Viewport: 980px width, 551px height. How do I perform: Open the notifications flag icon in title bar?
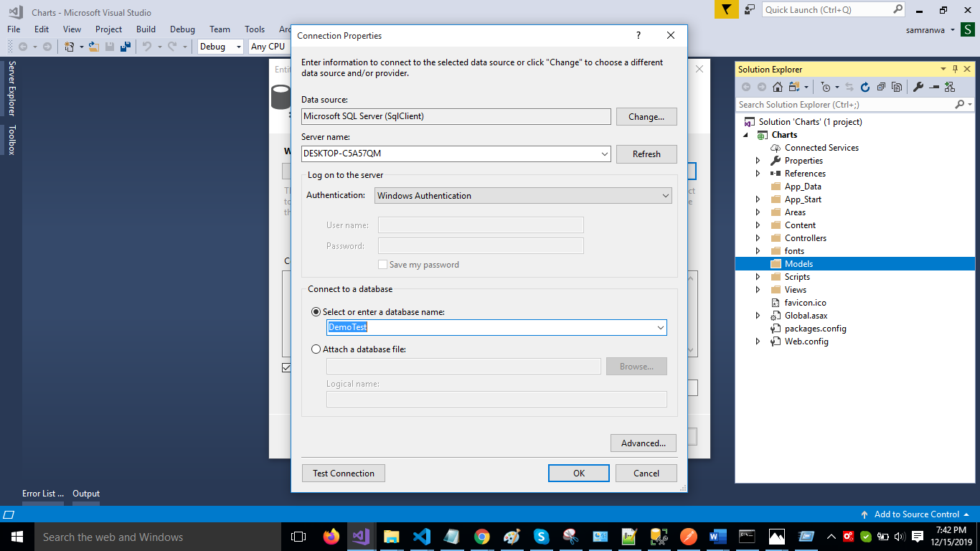[x=727, y=9]
